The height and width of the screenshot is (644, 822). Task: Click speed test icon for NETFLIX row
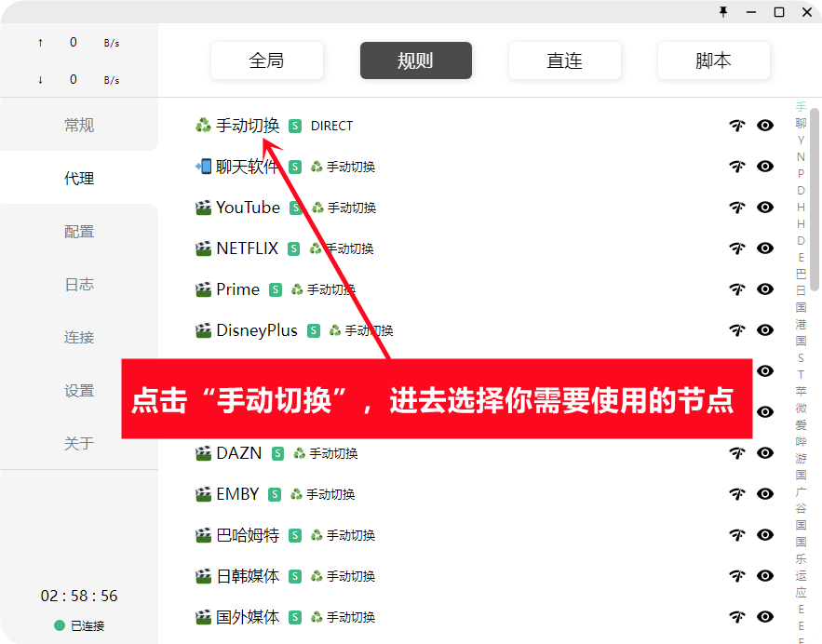pyautogui.click(x=737, y=248)
